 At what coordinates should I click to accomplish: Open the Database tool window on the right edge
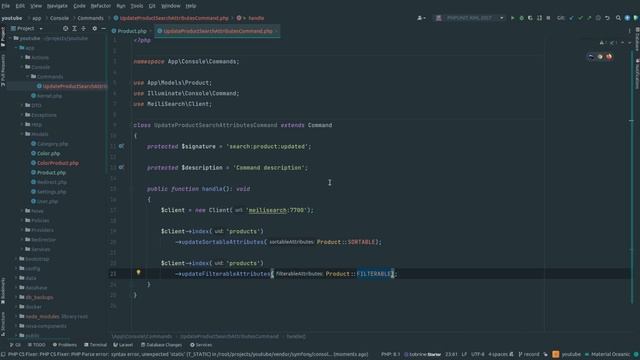tap(637, 40)
